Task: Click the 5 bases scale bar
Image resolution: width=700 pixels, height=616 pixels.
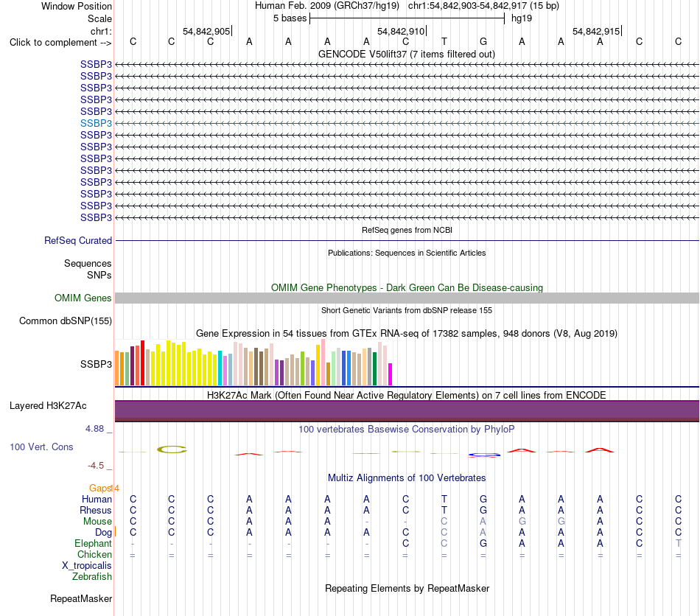Action: coord(407,18)
